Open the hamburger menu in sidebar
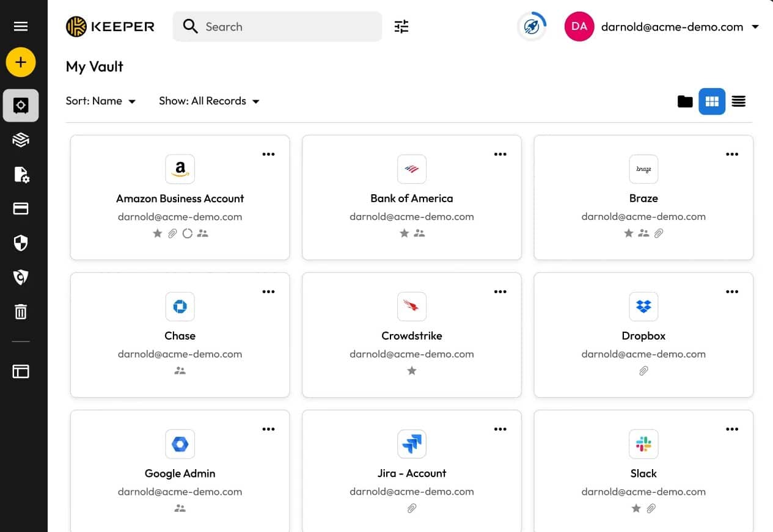The image size is (773, 532). tap(21, 26)
